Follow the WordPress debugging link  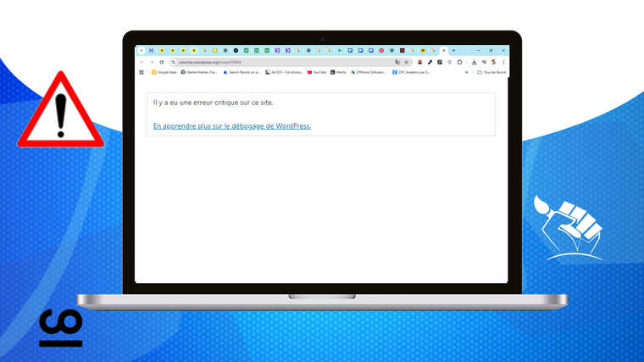point(232,126)
